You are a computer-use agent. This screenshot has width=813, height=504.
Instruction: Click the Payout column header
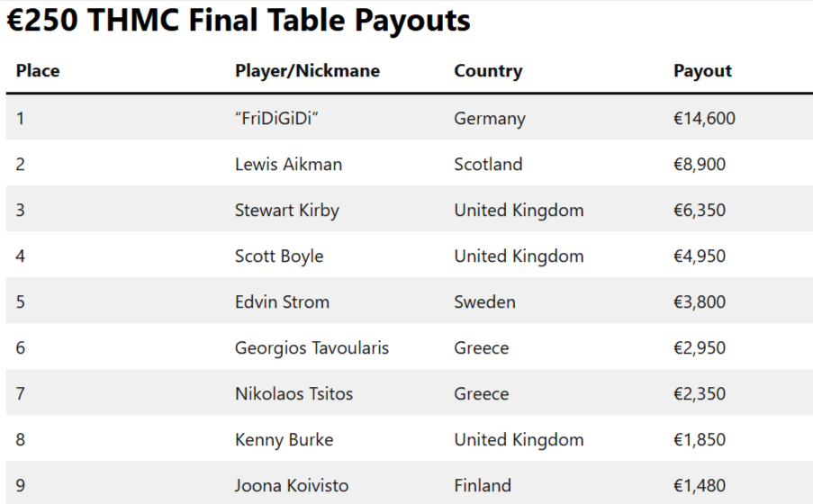point(702,71)
